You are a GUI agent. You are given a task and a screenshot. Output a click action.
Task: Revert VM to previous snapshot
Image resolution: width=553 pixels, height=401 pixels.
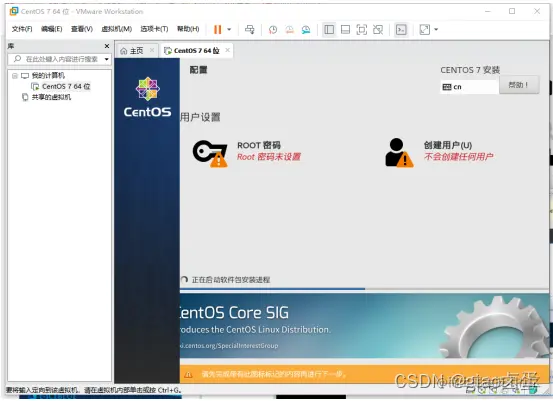click(x=290, y=30)
